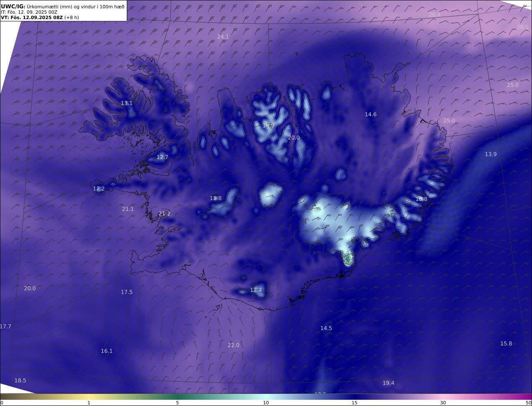Select the colorbar tick labeled 5
The height and width of the screenshot is (406, 532).
pyautogui.click(x=177, y=403)
